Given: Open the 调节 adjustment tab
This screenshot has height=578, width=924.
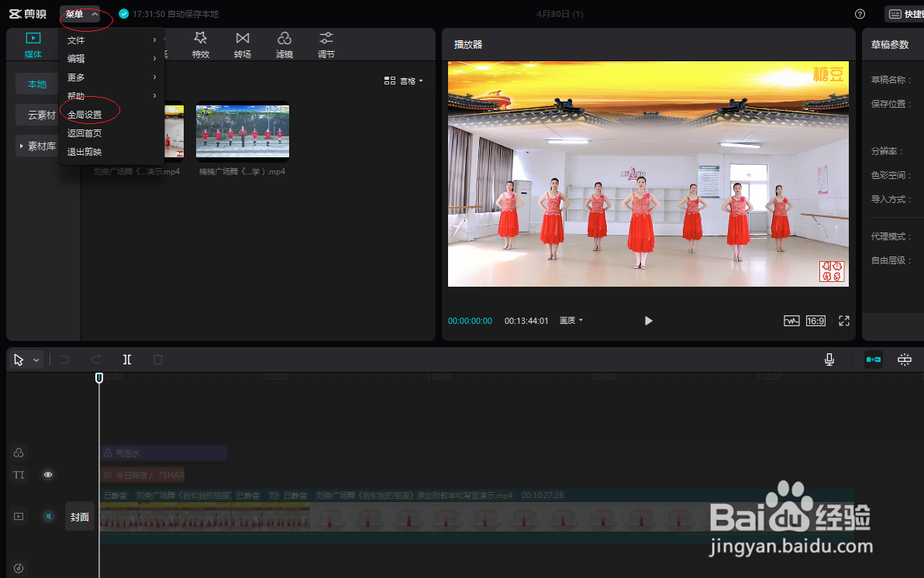Looking at the screenshot, I should click(x=326, y=46).
